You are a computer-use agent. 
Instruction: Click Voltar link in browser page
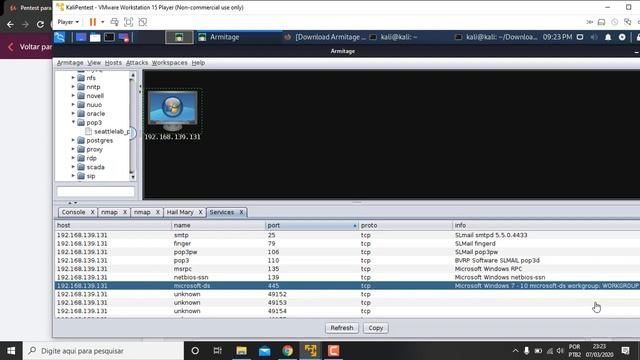tap(30, 47)
